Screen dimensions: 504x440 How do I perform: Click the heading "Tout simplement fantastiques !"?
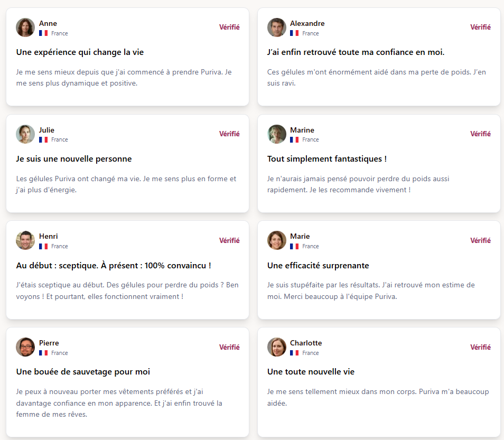(x=327, y=159)
